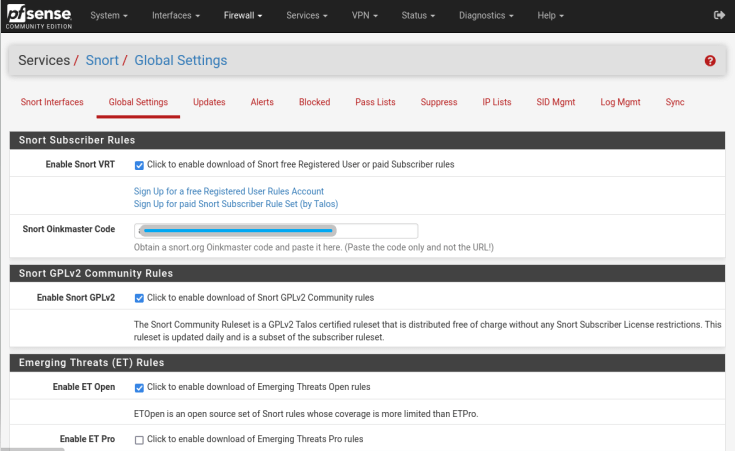Expand the Interfaces menu
735x451 pixels.
point(176,15)
